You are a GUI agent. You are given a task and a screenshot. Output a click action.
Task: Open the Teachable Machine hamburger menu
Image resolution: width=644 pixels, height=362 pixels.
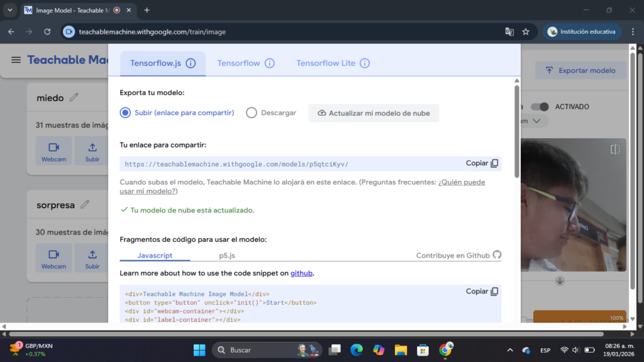pos(16,60)
